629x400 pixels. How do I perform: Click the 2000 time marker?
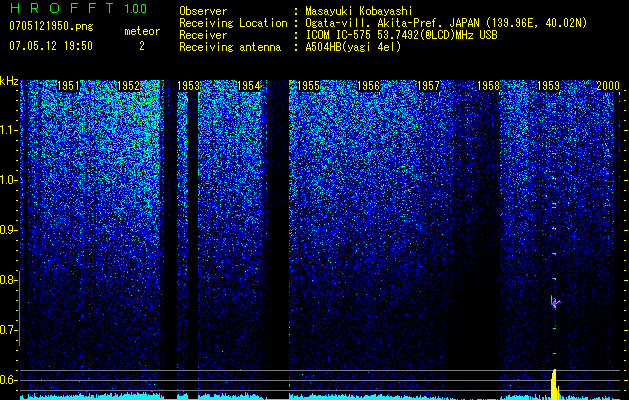[x=608, y=86]
